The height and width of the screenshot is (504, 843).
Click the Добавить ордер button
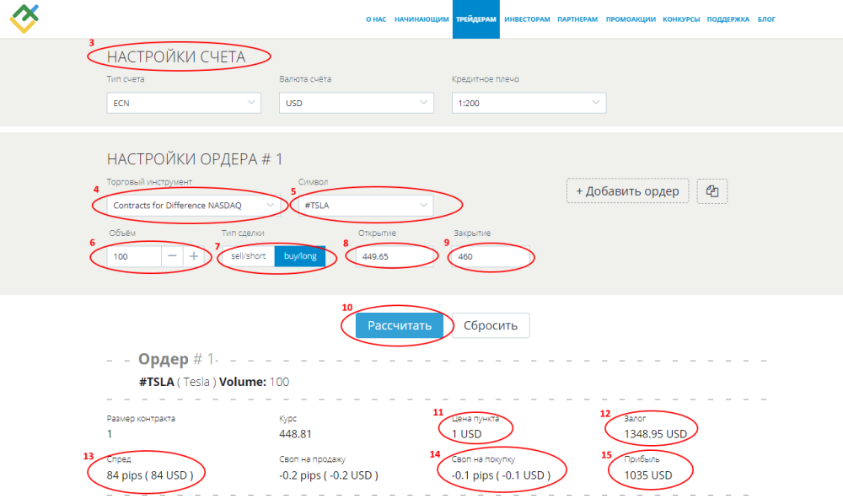coord(627,191)
